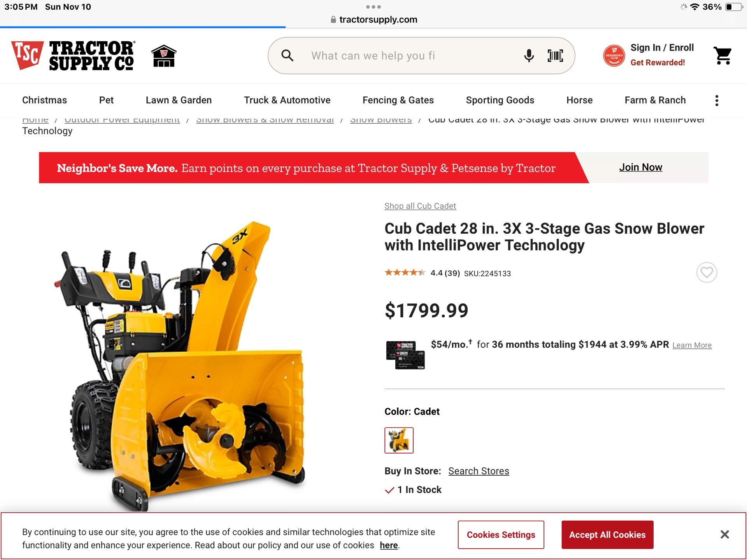The width and height of the screenshot is (747, 560).
Task: Open the Christmas category
Action: pyautogui.click(x=44, y=100)
